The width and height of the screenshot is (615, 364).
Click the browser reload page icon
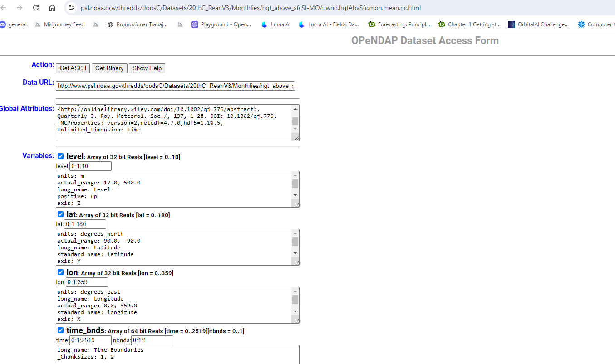click(x=36, y=8)
